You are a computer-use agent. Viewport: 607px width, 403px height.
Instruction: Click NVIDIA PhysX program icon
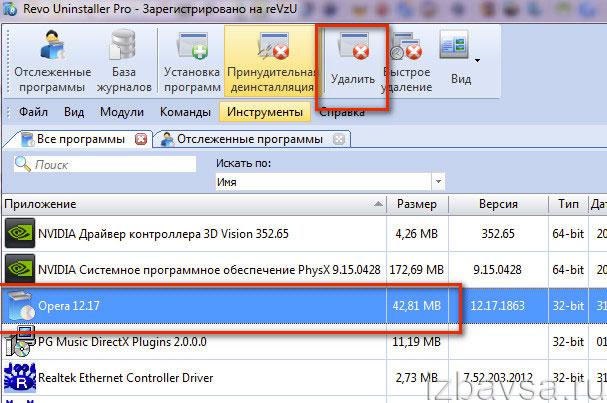click(20, 269)
